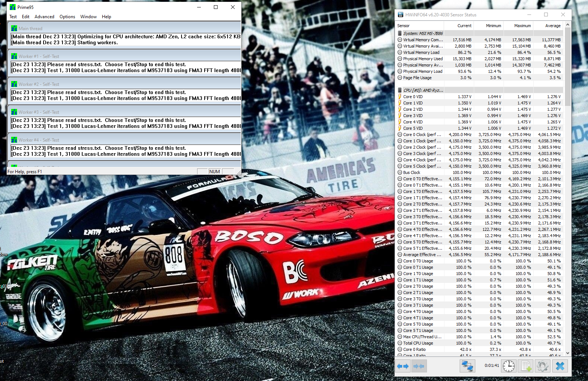Click the expand columns blue arrows button
This screenshot has width=588, height=381.
pos(402,366)
